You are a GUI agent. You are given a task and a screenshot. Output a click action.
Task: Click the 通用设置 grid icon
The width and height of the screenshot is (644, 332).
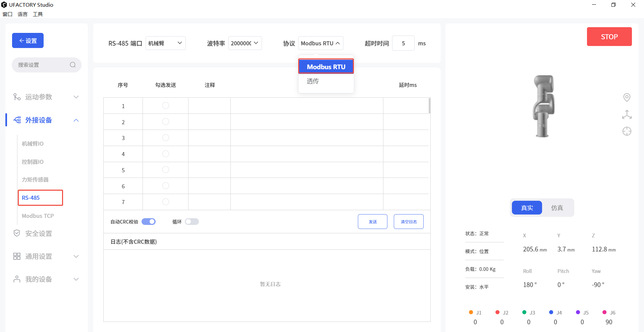(17, 256)
